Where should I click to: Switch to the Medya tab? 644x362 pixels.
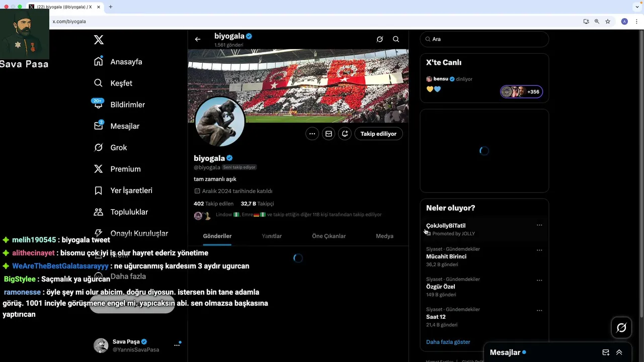(x=384, y=236)
